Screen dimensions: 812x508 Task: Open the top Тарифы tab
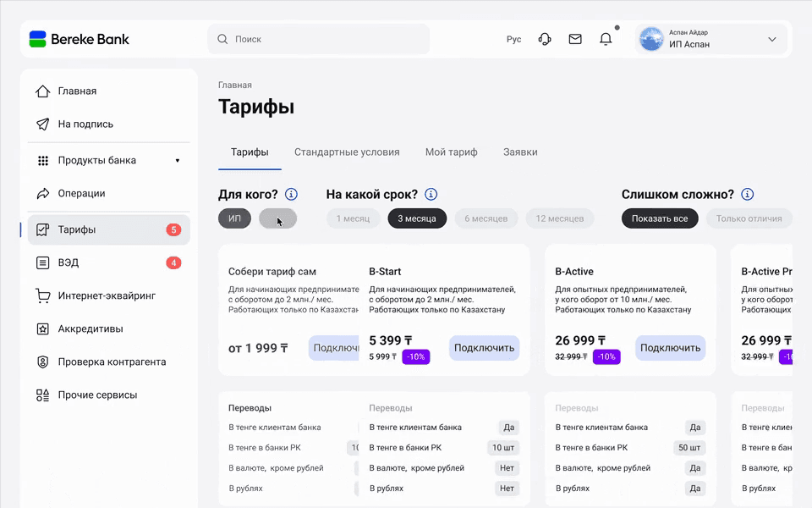coord(250,152)
